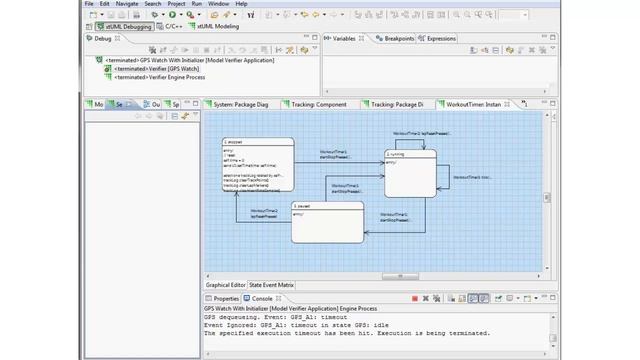Viewport: 640px width, 360px height.
Task: Switch to the Properties tab
Action: point(222,298)
